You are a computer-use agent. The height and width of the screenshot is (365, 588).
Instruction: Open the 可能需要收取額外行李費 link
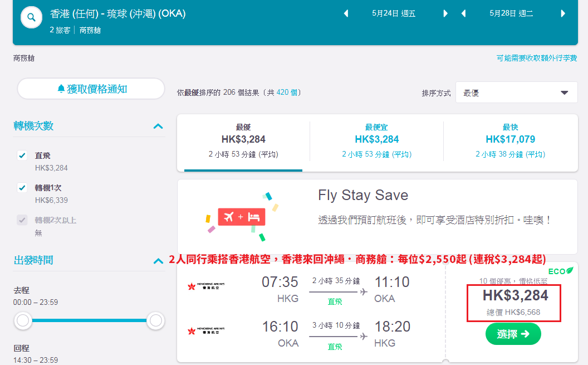[537, 58]
